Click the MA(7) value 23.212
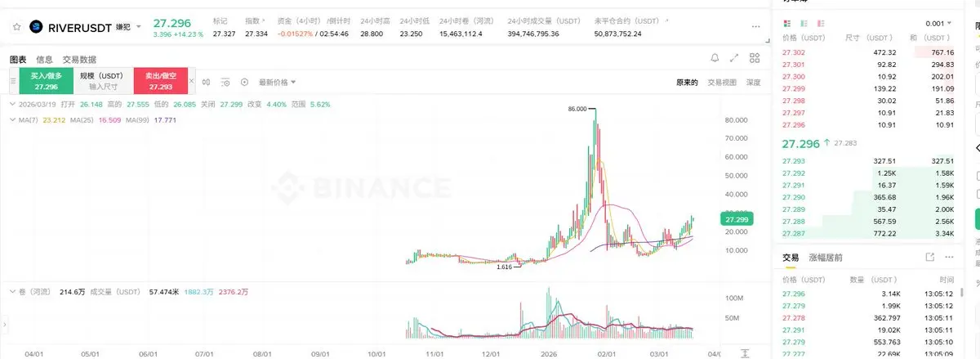 coord(54,120)
